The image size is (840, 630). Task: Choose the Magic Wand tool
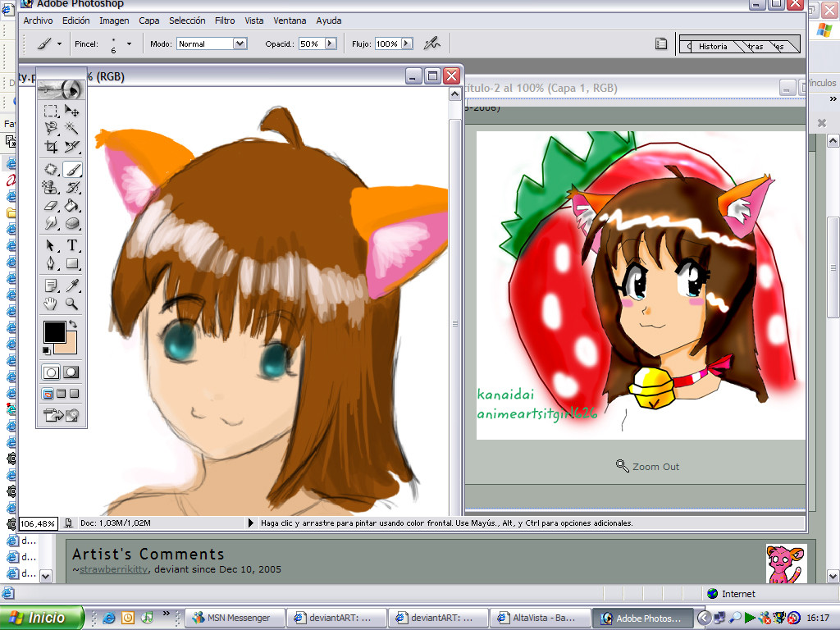[72, 128]
